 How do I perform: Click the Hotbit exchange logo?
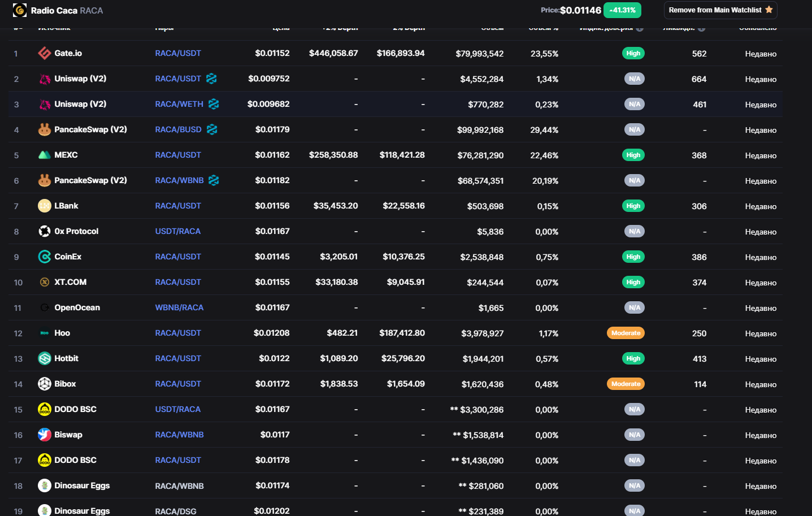coord(45,358)
